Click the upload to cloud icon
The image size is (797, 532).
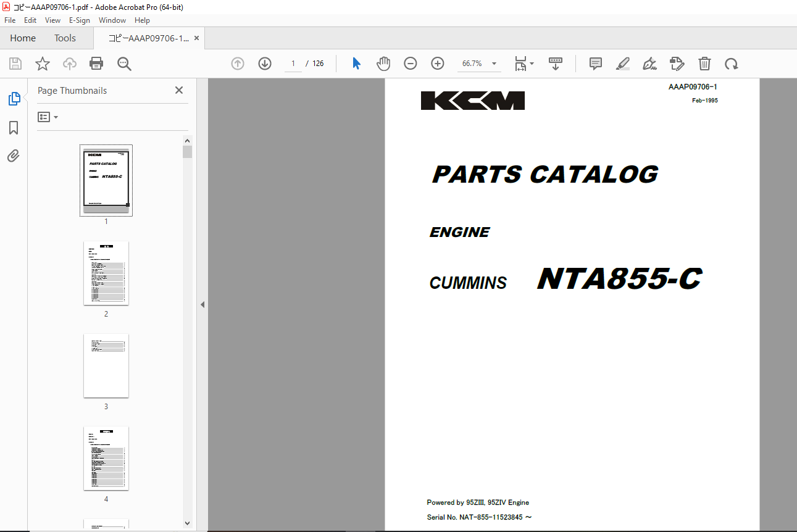point(70,64)
